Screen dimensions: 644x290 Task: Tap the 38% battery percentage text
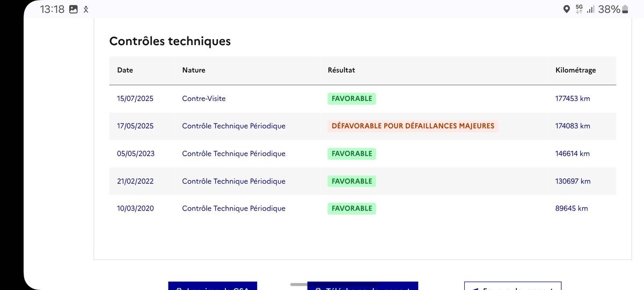point(609,9)
